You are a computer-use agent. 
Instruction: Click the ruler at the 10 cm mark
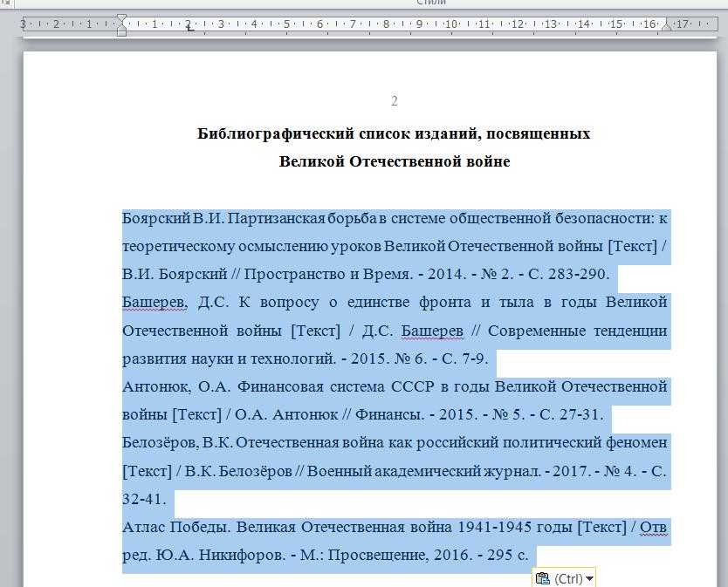(x=451, y=24)
